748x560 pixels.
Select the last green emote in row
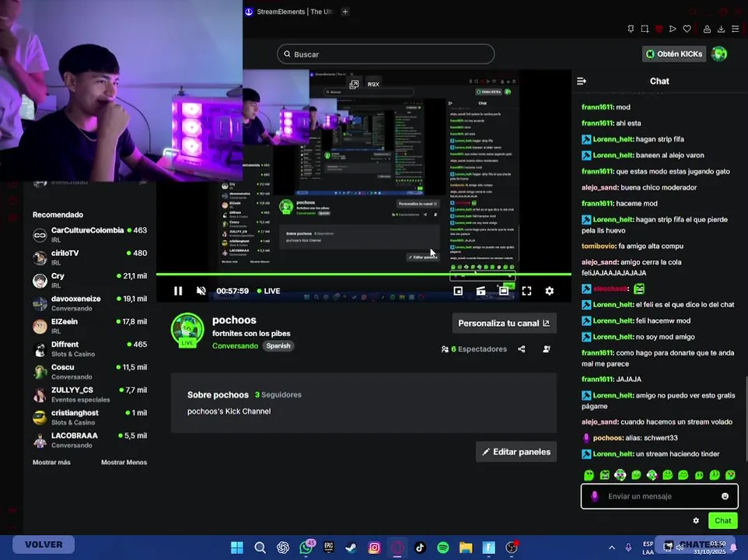click(x=730, y=474)
